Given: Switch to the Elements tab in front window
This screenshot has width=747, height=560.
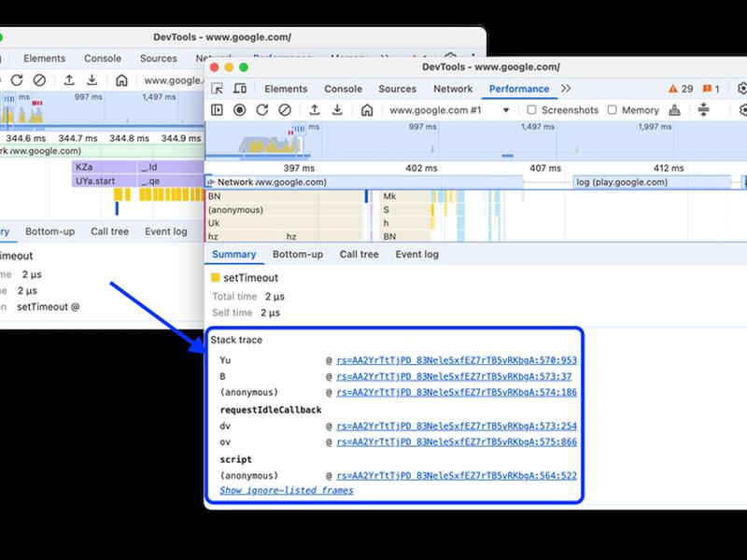Looking at the screenshot, I should pos(286,89).
